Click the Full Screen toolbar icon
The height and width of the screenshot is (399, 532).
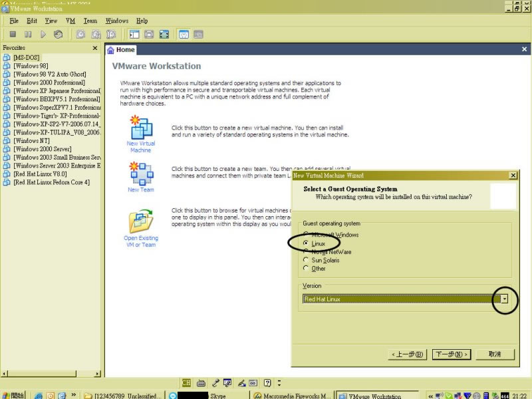pyautogui.click(x=164, y=35)
